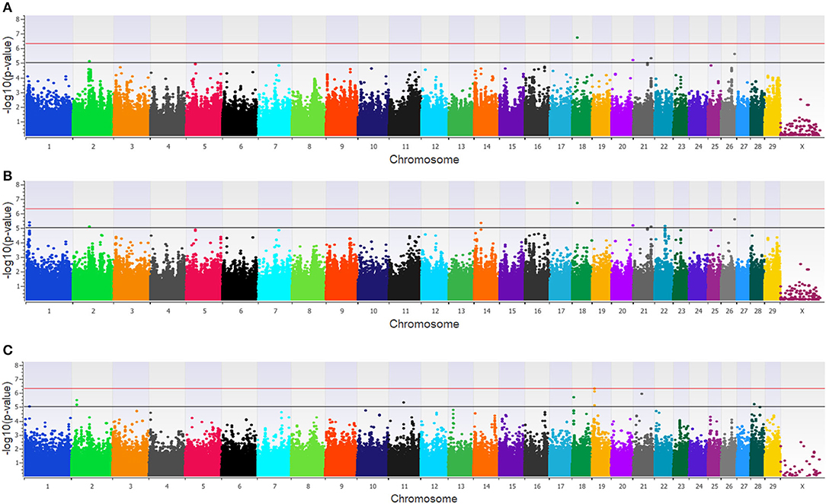Select panel B's highest grey chromosome 26 point
826x504 pixels.
(x=735, y=219)
